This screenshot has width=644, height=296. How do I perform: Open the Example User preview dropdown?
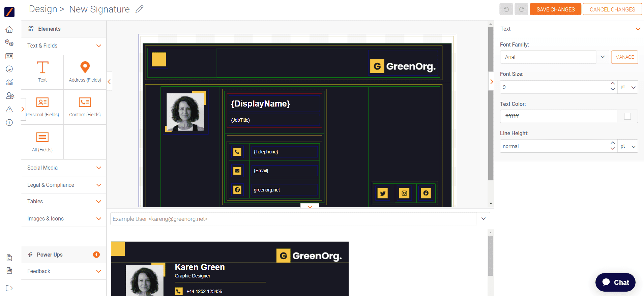[484, 219]
